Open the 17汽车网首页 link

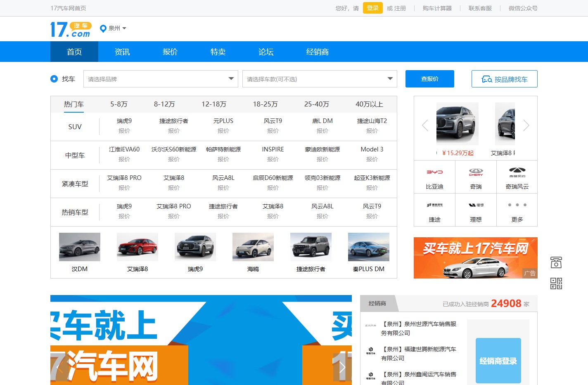tap(68, 8)
